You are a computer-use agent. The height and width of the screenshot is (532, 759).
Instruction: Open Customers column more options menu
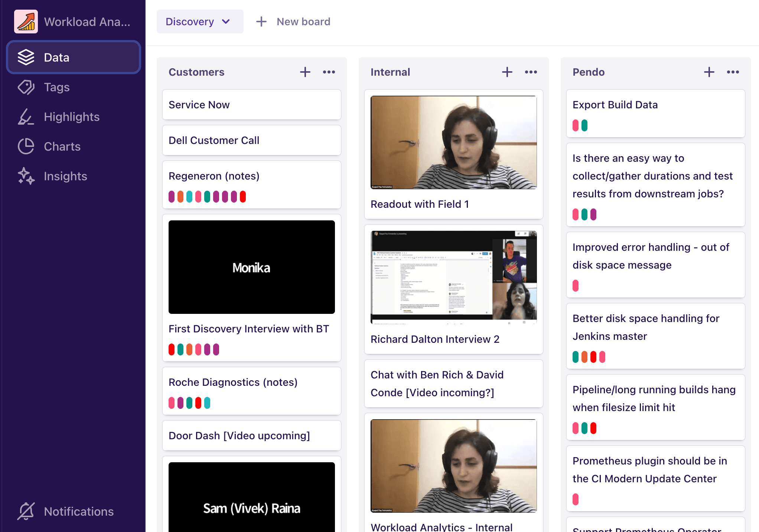(329, 72)
